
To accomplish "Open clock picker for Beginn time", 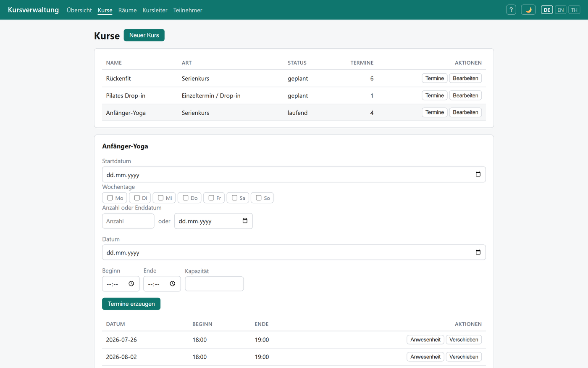I will (131, 284).
